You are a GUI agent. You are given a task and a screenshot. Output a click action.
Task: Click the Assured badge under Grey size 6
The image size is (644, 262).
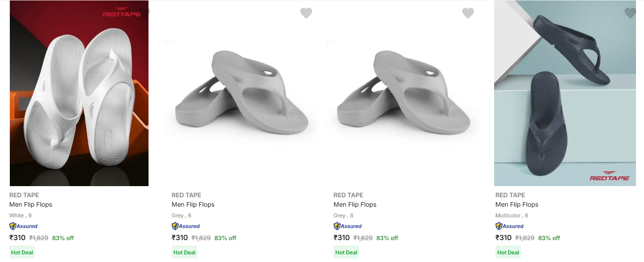pyautogui.click(x=186, y=226)
